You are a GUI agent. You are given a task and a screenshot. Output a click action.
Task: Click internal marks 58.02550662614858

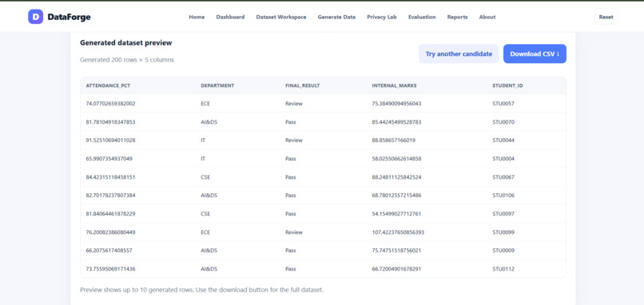click(396, 159)
